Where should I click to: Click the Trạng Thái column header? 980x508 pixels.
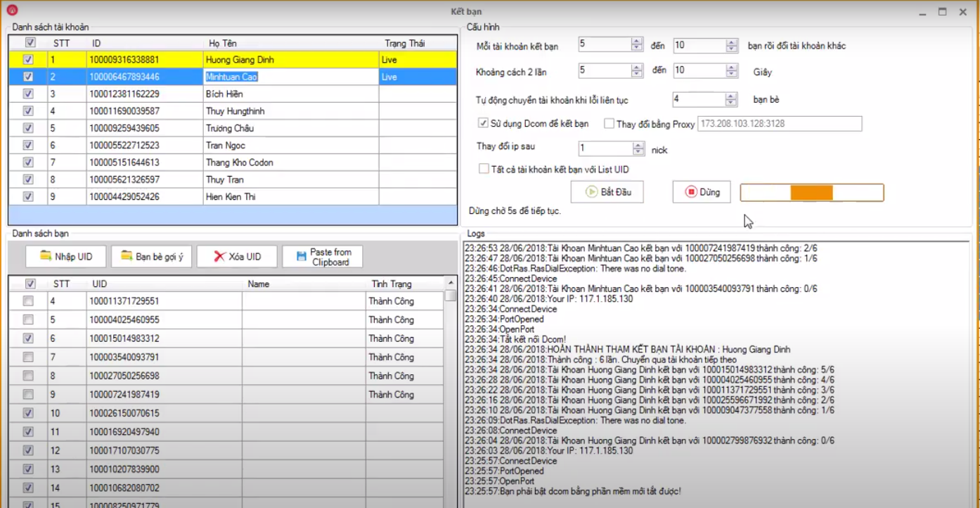coord(418,43)
